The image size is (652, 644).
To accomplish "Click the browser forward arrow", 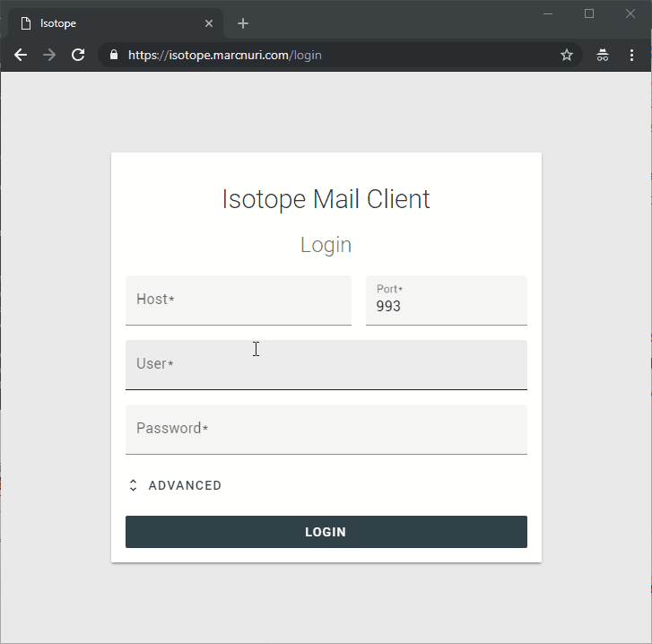I will click(x=49, y=55).
